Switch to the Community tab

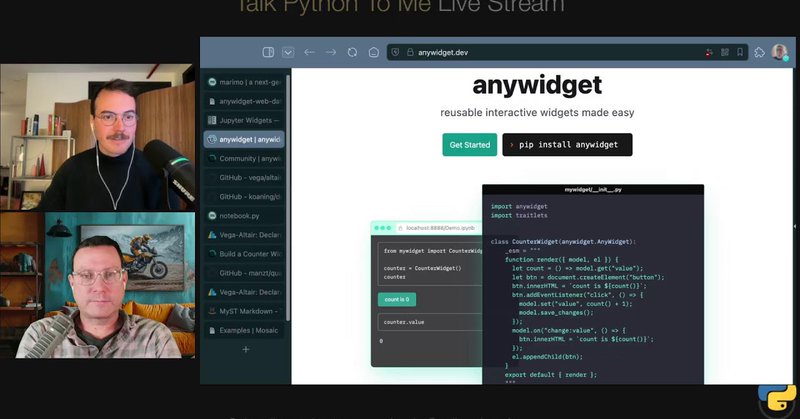pyautogui.click(x=244, y=159)
